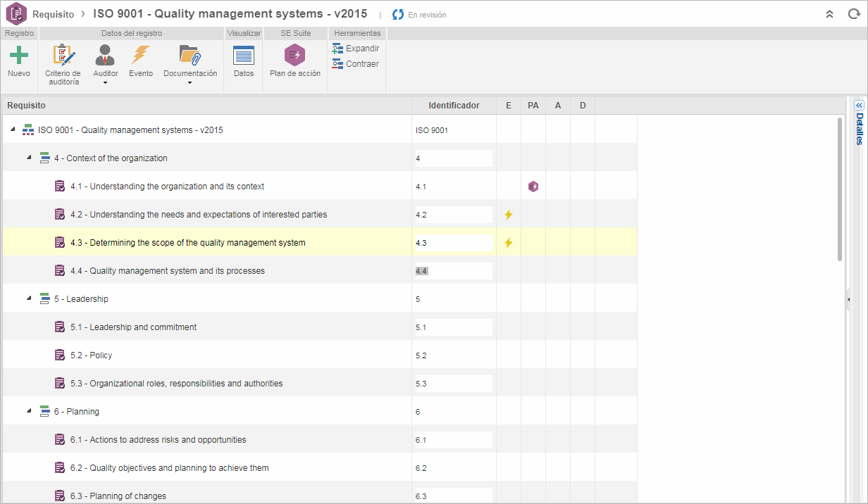Screen dimensions: 868x504
Task: Click the double-chevron collapse toolbar icon
Action: tap(830, 14)
